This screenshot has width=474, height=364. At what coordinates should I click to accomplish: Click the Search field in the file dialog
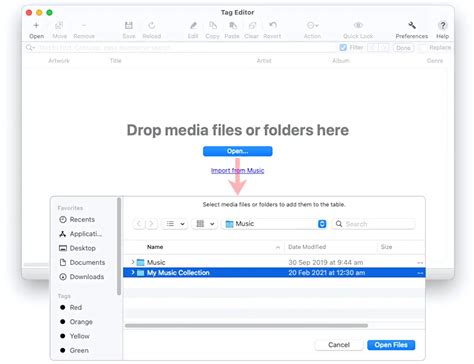click(374, 224)
